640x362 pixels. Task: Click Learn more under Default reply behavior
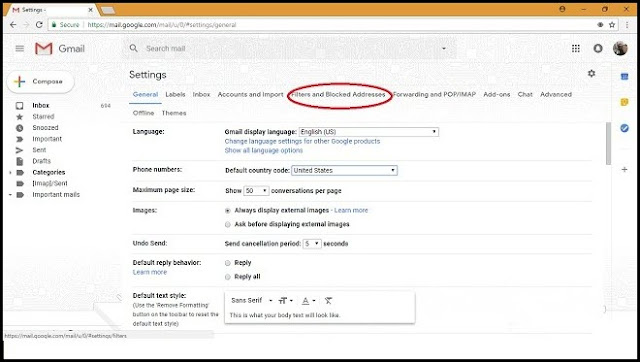(x=150, y=272)
